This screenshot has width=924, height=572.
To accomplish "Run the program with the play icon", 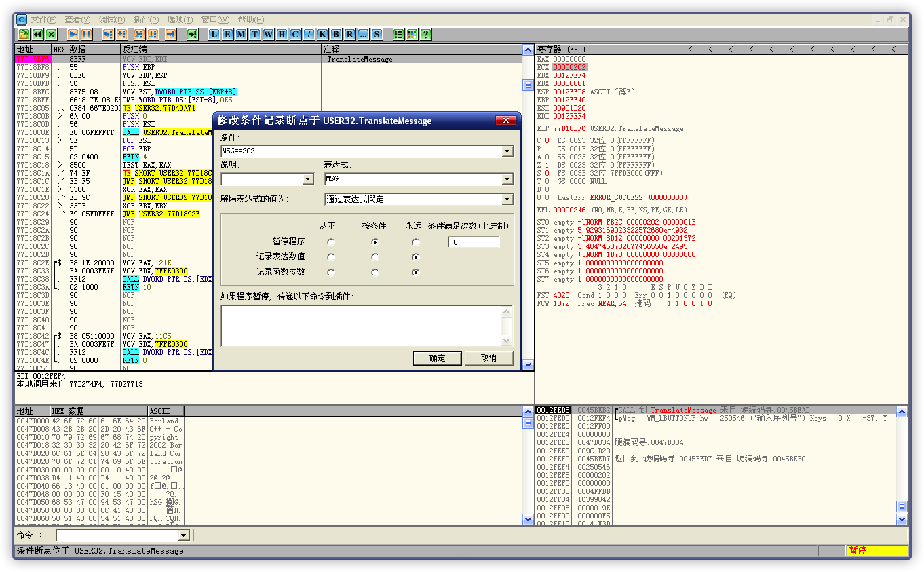I will [73, 34].
